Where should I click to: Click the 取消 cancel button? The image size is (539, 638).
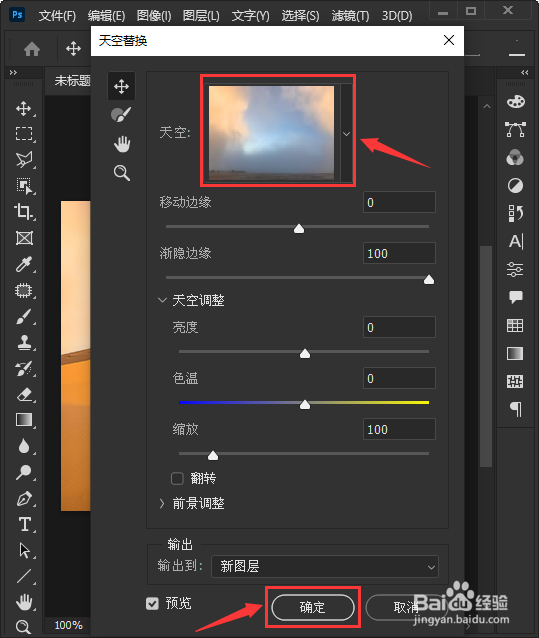pos(406,607)
